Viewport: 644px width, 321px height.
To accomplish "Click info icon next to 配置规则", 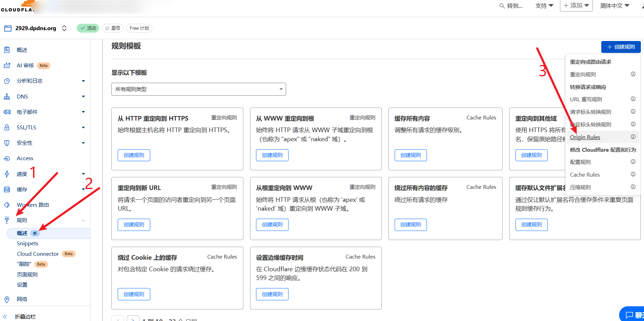I will tap(633, 162).
